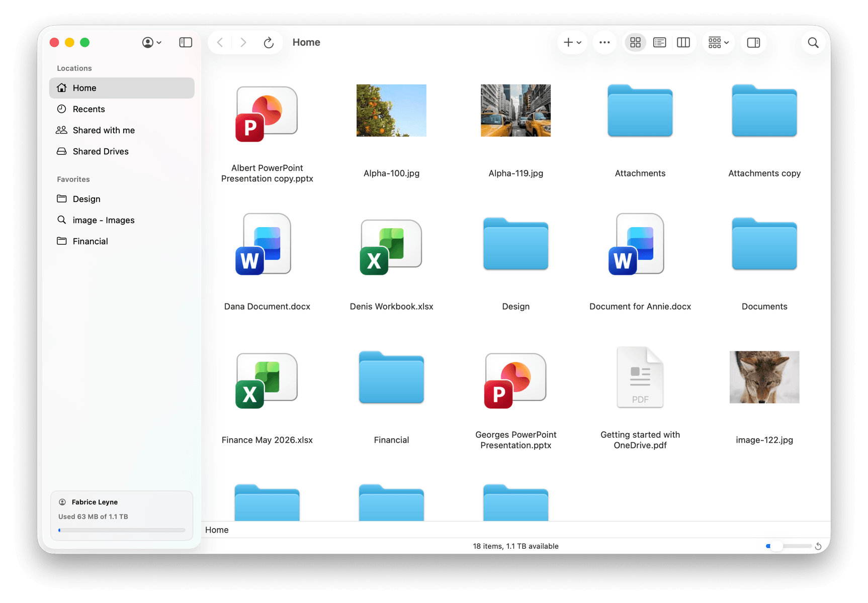Select Getting started with OneDrive.pdf icon

pyautogui.click(x=640, y=377)
